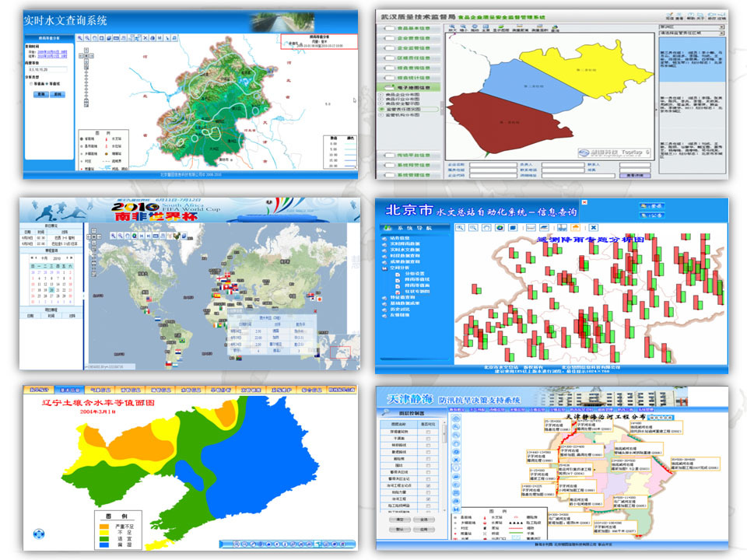Viewport: 747px width, 560px height.
Task: Select pan hand tool in 实时水文查询系统 toolbar
Action: tap(94, 38)
